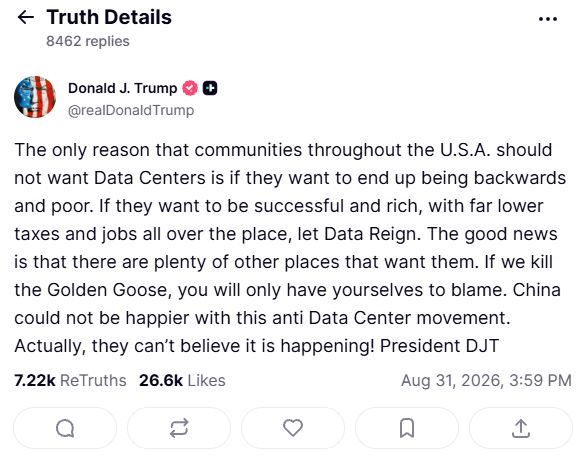The height and width of the screenshot is (458, 582).
Task: View the 26.6k Likes list
Action: 182,380
